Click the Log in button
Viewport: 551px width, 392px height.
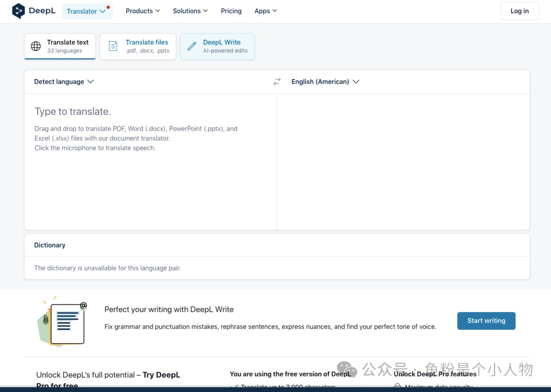[x=519, y=11]
